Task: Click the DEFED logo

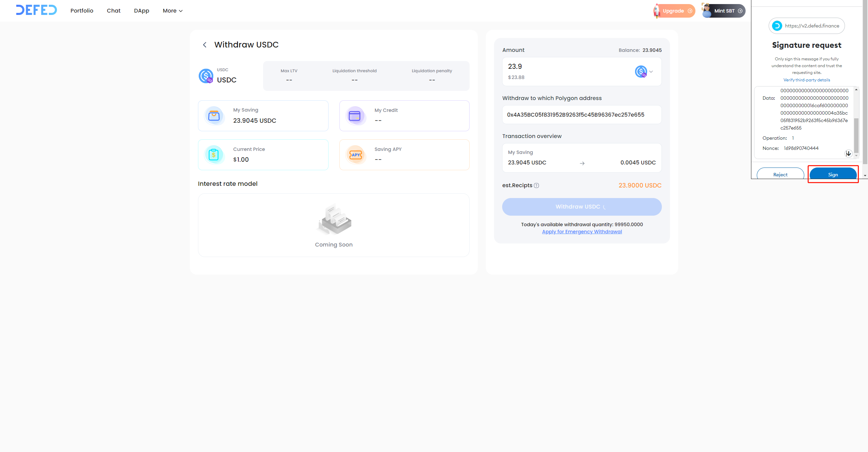Action: click(x=36, y=10)
